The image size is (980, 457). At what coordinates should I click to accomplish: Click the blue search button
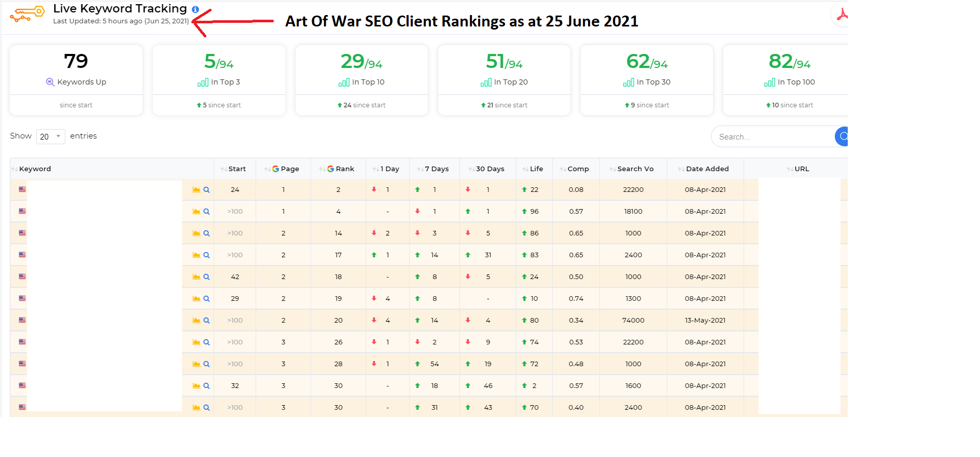[x=842, y=136]
